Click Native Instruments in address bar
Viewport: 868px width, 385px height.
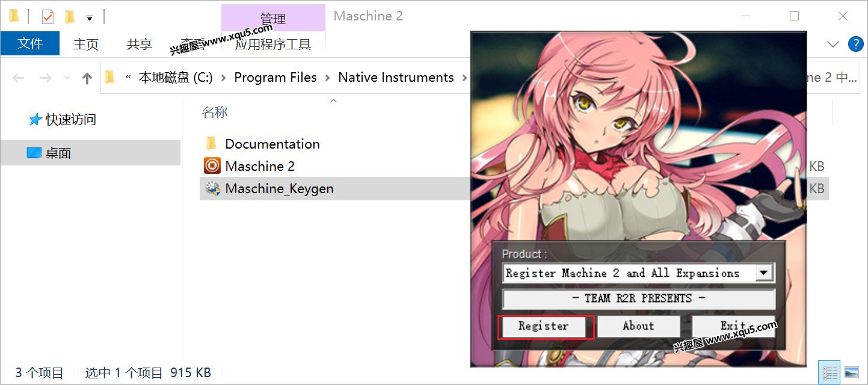click(396, 78)
